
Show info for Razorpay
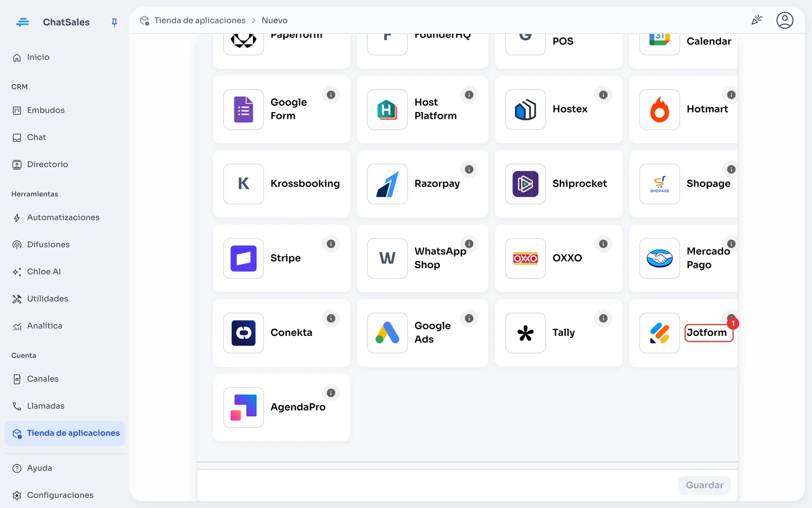pos(469,169)
